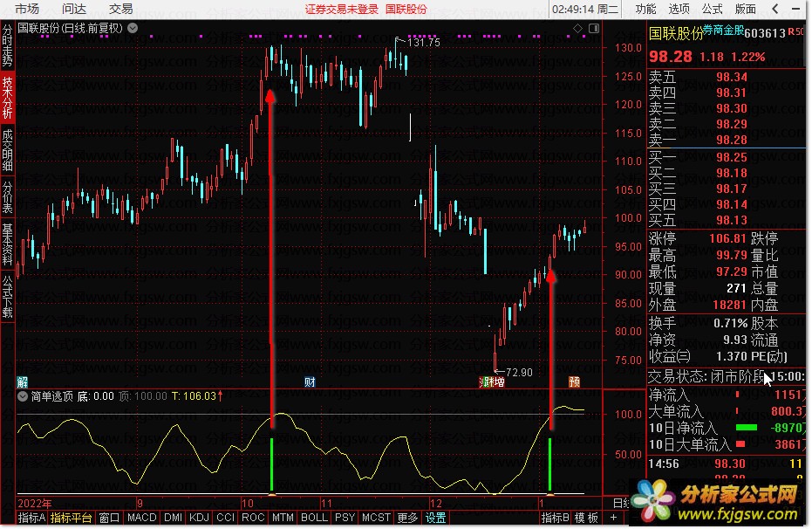
Task: Open the 市场 menu
Action: coord(26,9)
